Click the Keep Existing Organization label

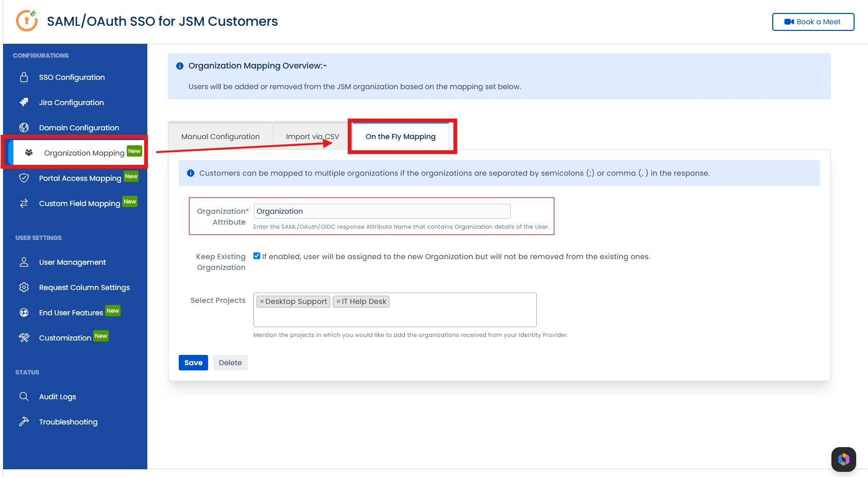tap(220, 262)
